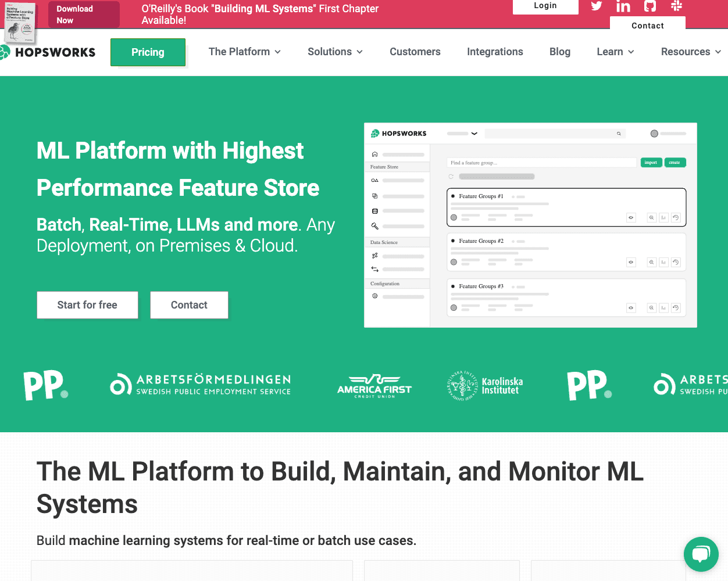Image resolution: width=728 pixels, height=581 pixels.
Task: Open Contact in the top bar
Action: pyautogui.click(x=648, y=26)
